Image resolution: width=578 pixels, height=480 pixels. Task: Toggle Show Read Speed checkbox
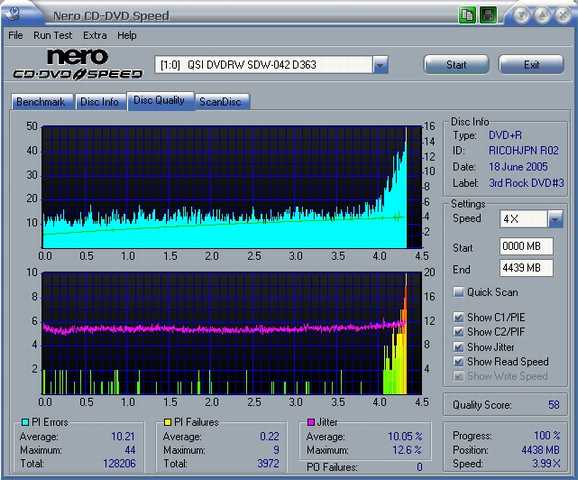point(458,362)
